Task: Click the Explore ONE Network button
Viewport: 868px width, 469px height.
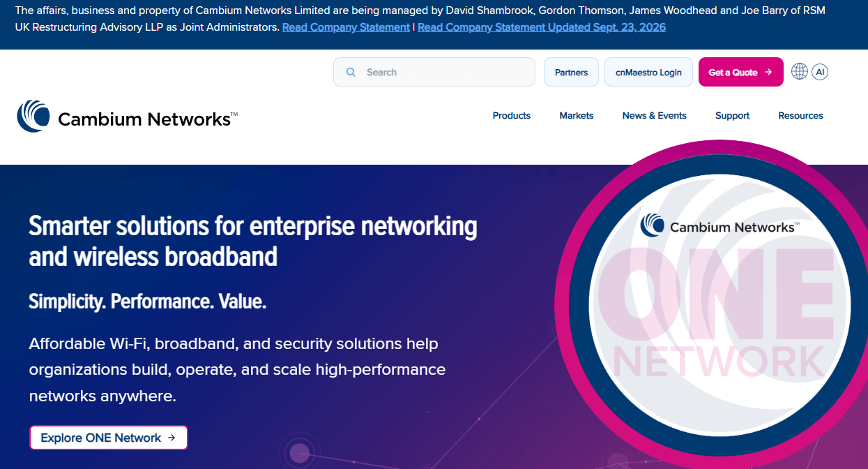Action: 109,438
